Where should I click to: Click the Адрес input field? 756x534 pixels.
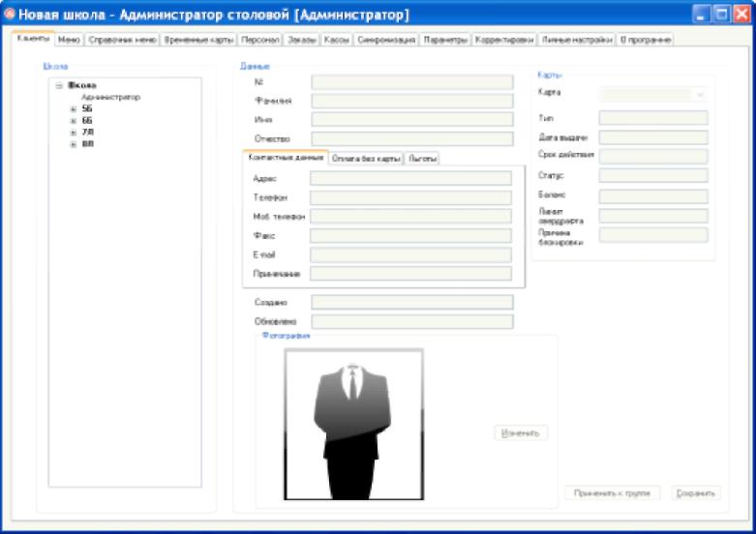(x=410, y=178)
